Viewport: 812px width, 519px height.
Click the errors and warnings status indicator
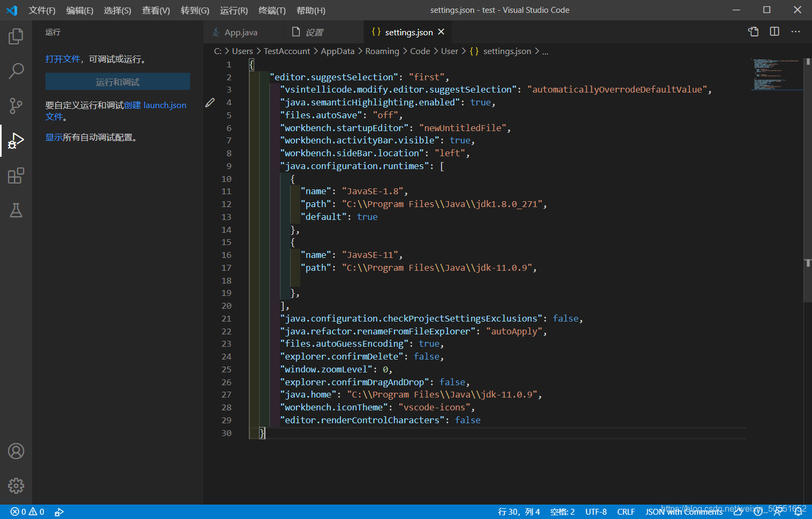click(x=27, y=512)
